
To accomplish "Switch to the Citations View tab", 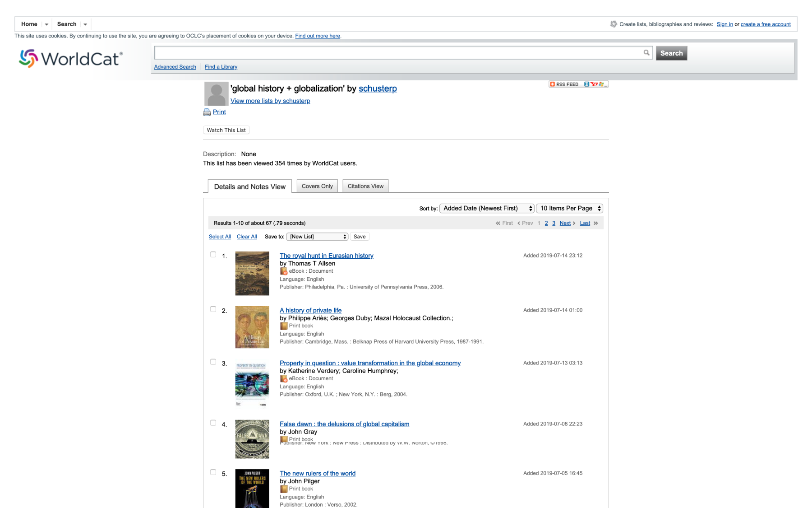I will 365,186.
